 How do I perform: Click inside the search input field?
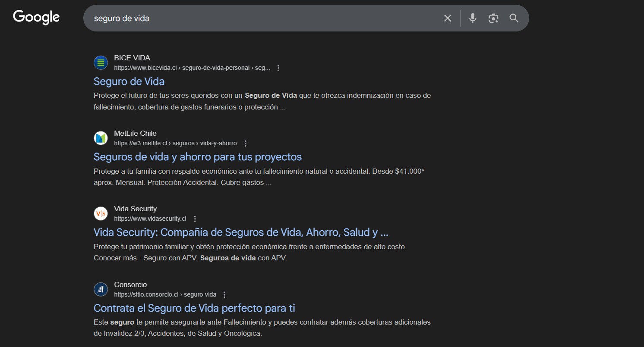pos(259,18)
